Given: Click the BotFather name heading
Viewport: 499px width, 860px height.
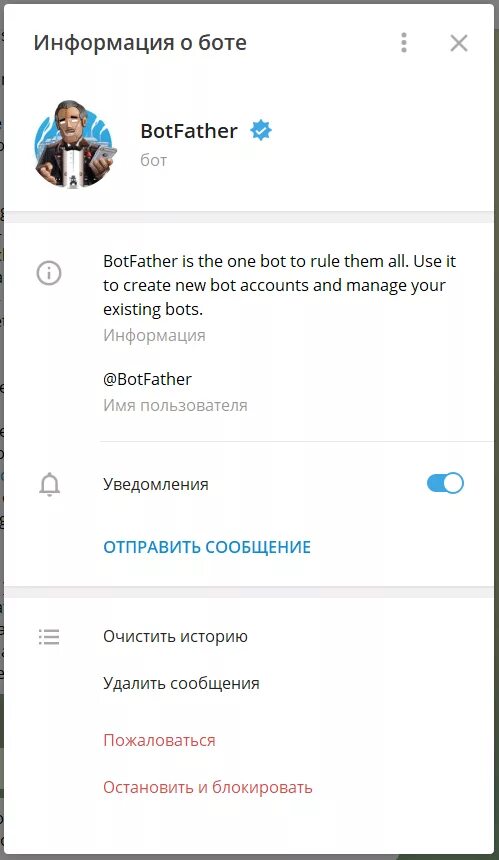Looking at the screenshot, I should click(x=189, y=131).
